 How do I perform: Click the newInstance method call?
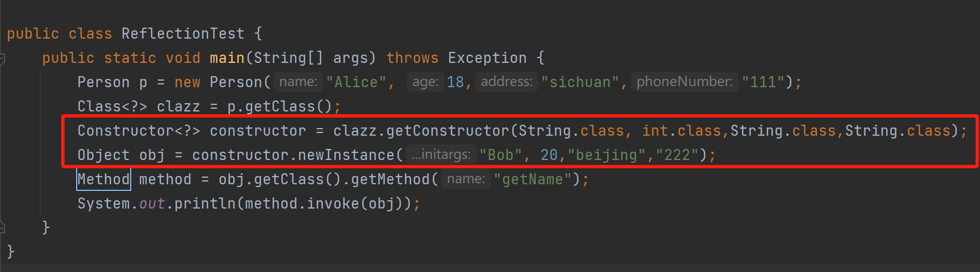click(x=346, y=155)
